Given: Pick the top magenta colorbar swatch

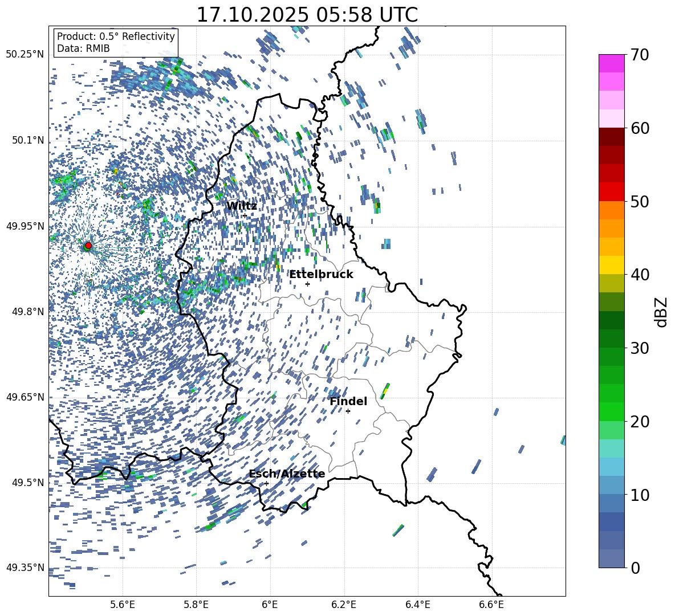Looking at the screenshot, I should tap(612, 63).
